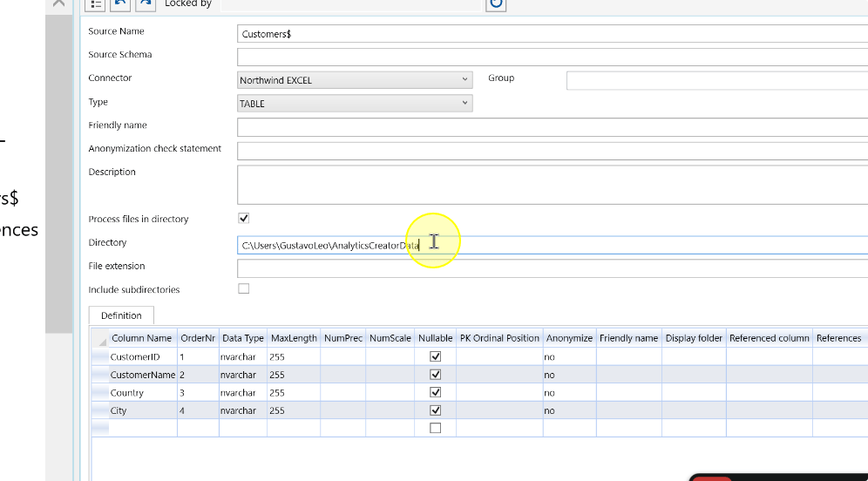This screenshot has height=481, width=868.
Task: Click the NumPrec column header
Action: (343, 338)
